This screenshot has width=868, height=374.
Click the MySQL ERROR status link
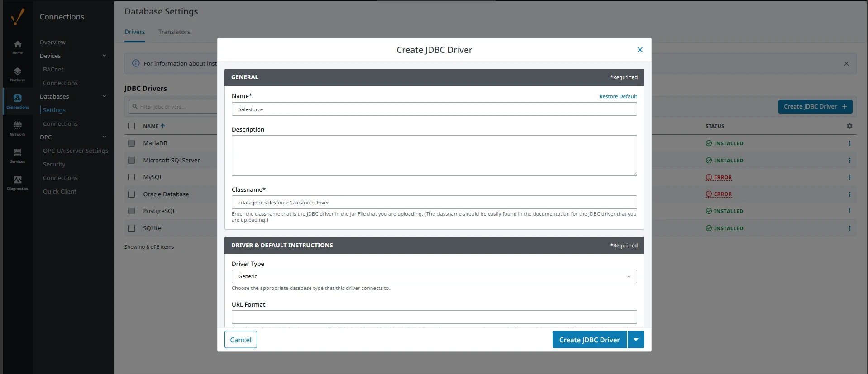point(719,177)
